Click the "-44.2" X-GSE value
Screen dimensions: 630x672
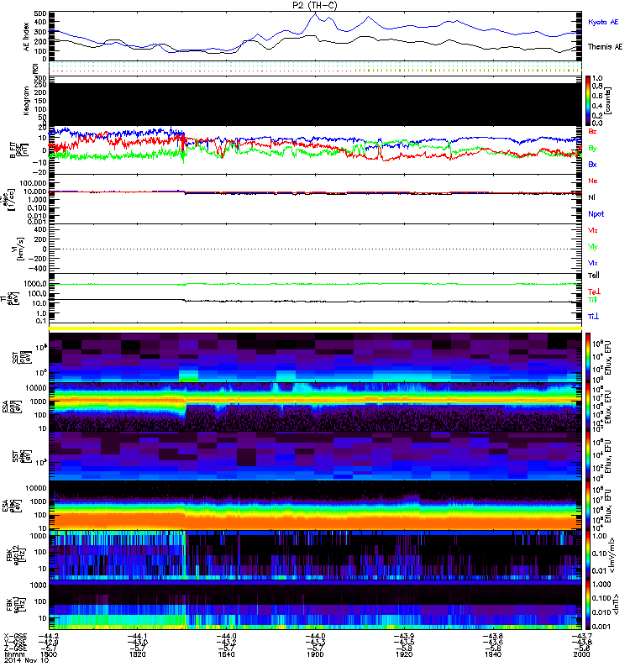[49, 637]
